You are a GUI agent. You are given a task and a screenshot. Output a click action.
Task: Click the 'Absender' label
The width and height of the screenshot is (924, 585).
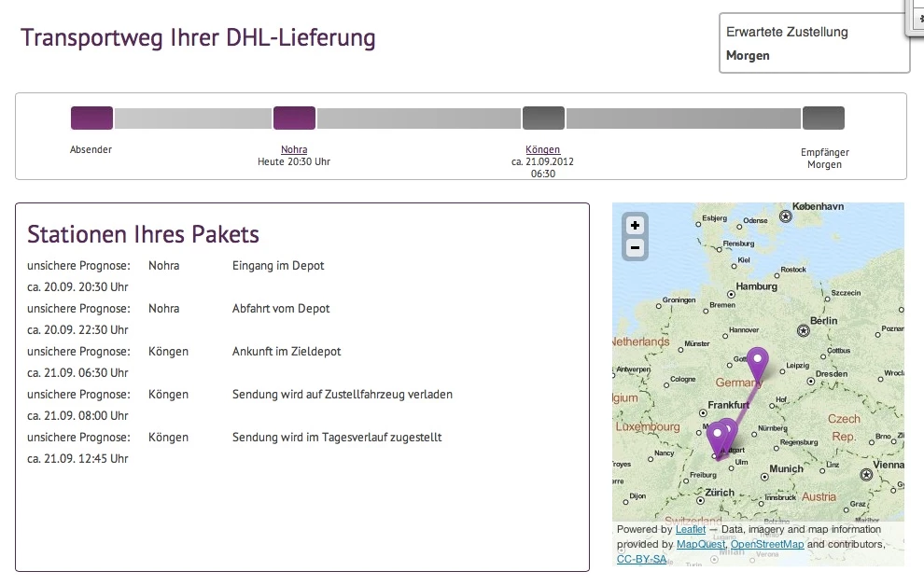pyautogui.click(x=91, y=149)
